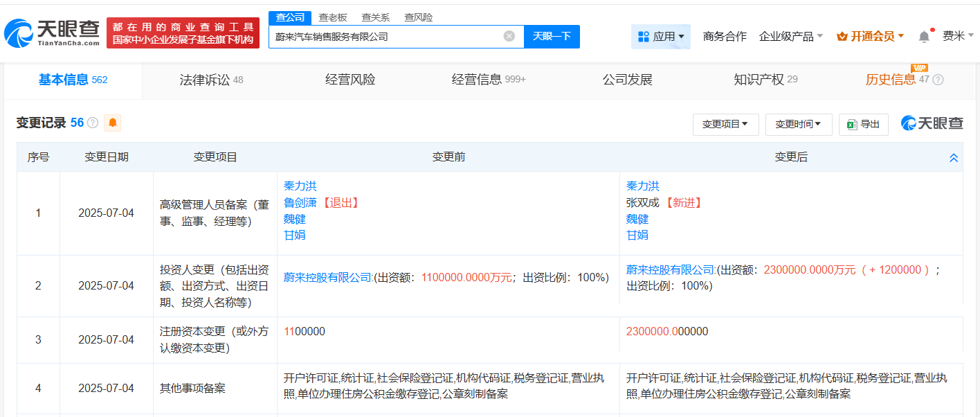Open the 变更时间 filter dropdown

tap(798, 125)
